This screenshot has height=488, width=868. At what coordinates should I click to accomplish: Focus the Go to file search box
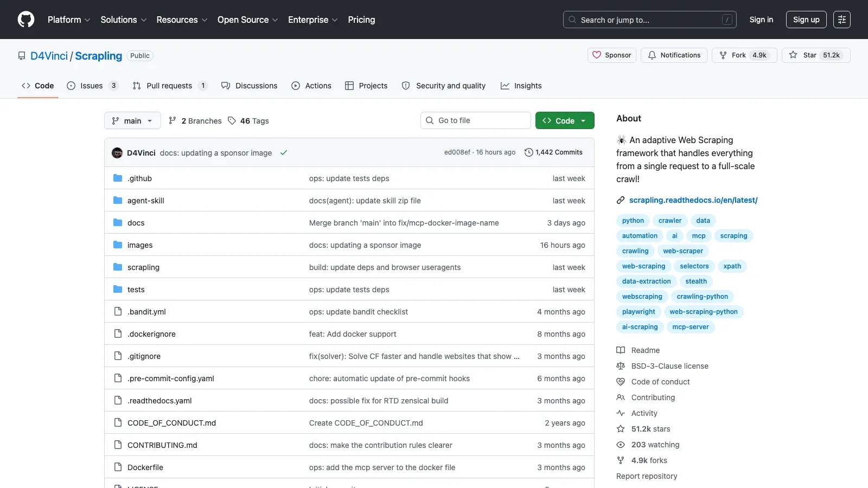(476, 120)
